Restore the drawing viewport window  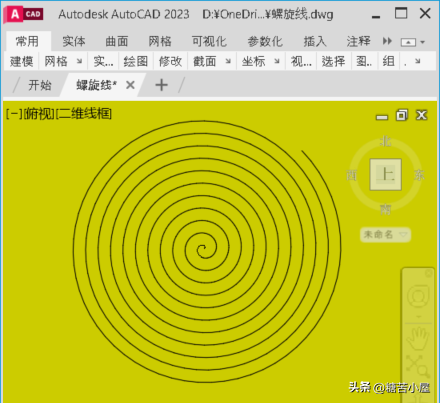pyautogui.click(x=402, y=115)
